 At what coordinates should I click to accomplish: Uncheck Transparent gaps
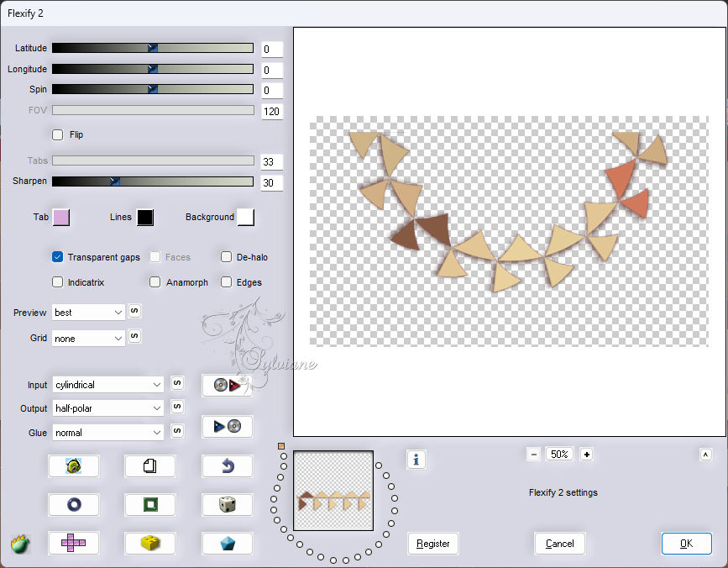click(58, 257)
